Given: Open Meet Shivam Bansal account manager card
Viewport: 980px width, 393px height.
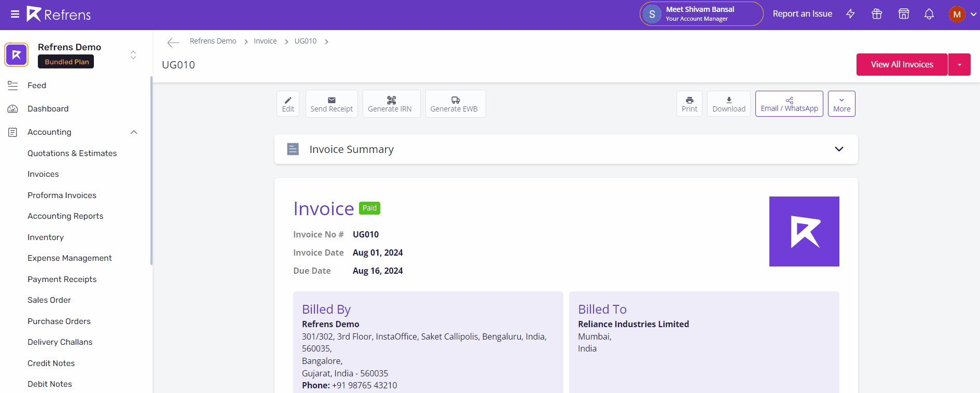Looking at the screenshot, I should click(701, 14).
